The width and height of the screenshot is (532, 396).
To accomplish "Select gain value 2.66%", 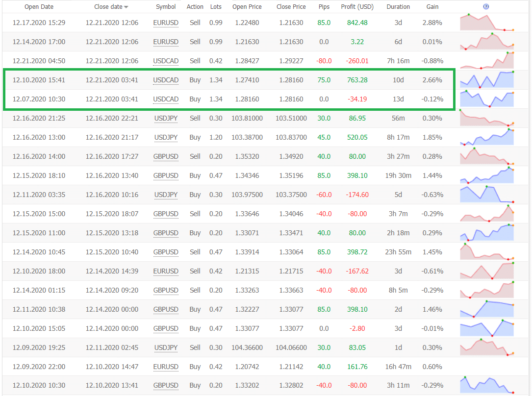I will 432,80.
